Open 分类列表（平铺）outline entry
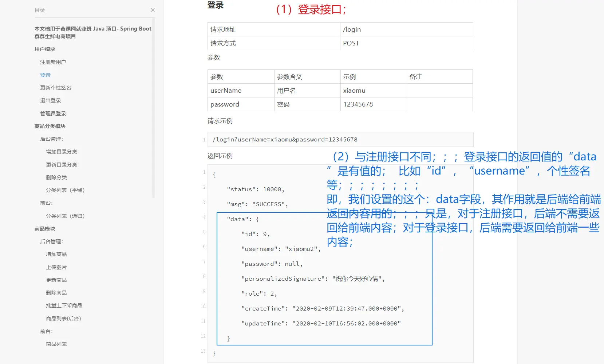604x364 pixels. coord(65,190)
